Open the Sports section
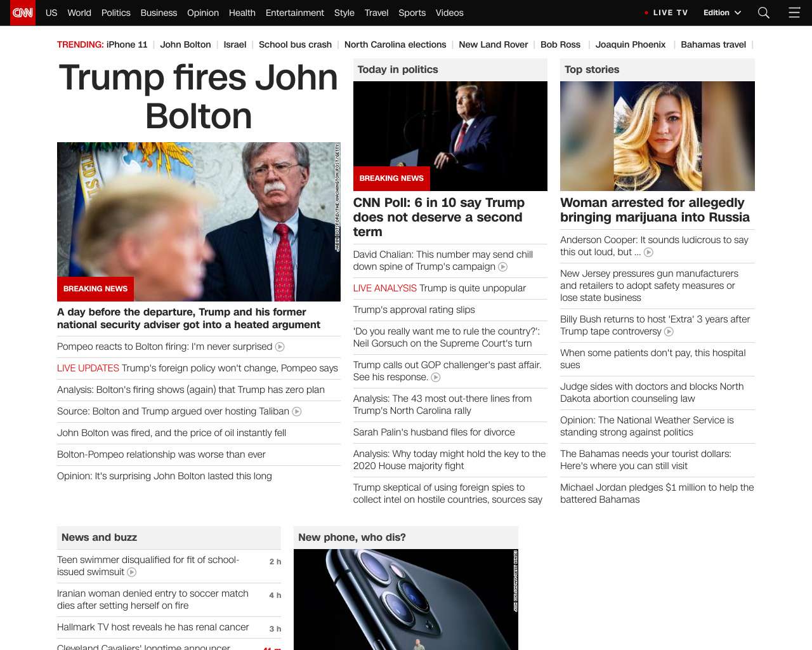This screenshot has width=812, height=650. point(412,13)
